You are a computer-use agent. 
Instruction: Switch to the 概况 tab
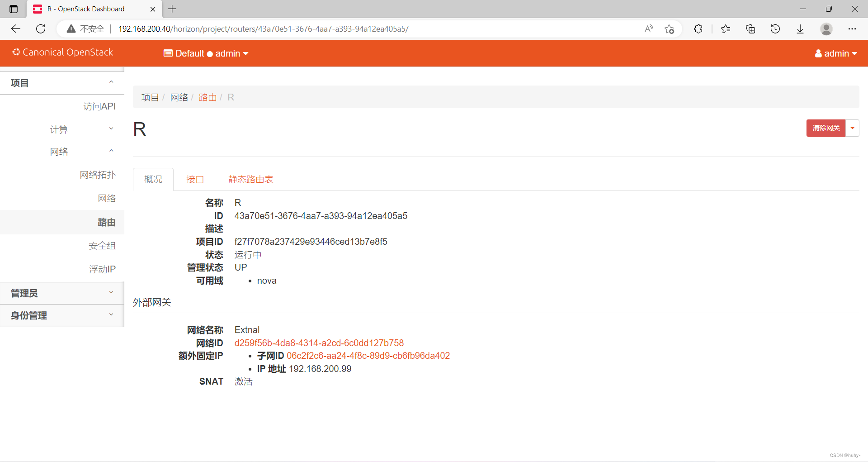pyautogui.click(x=153, y=180)
